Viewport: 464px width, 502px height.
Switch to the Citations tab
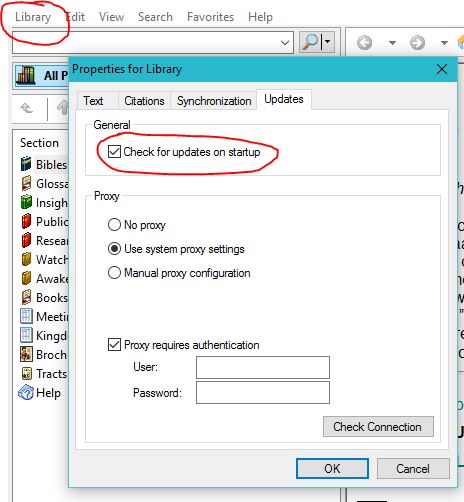(x=144, y=101)
